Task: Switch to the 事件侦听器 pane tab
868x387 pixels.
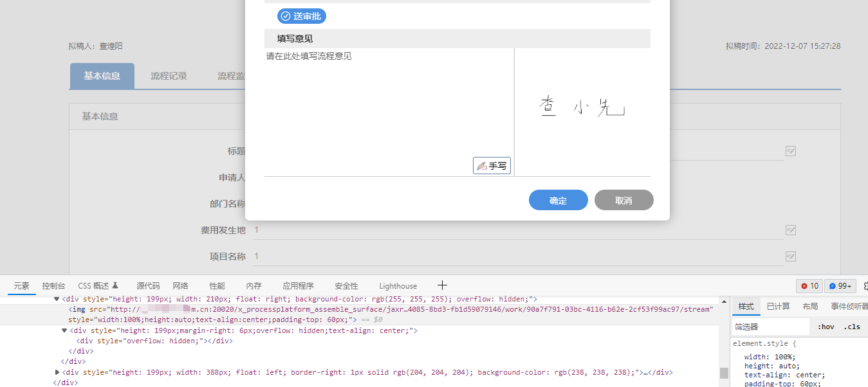Action: pos(848,307)
